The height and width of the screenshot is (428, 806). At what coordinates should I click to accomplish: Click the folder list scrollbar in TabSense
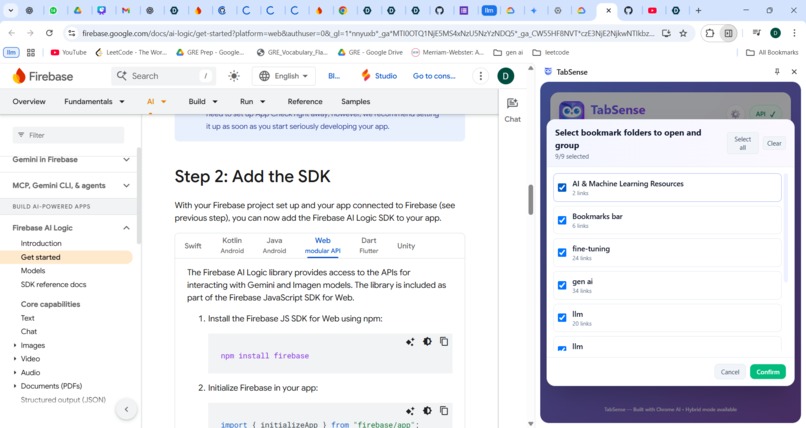click(x=785, y=229)
